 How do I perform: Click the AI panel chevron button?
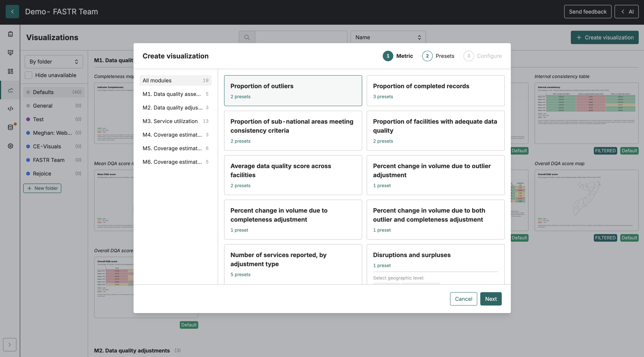[626, 11]
